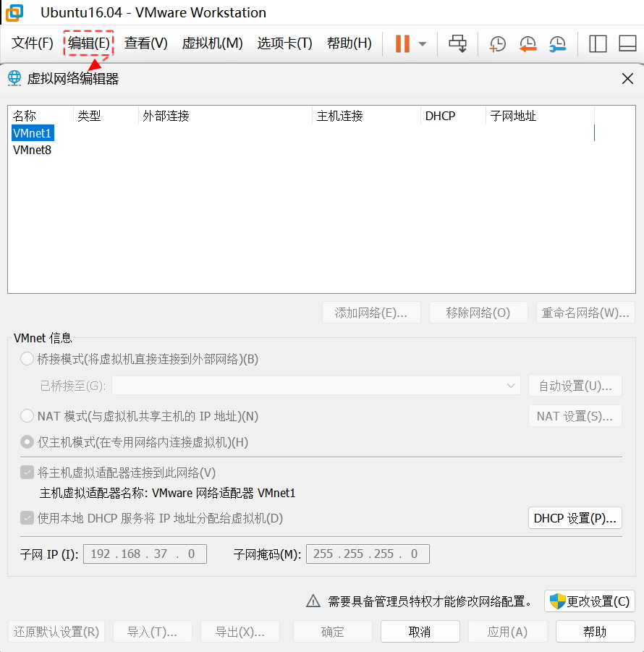
Task: Open the 虚拟机(M) menu
Action: pyautogui.click(x=212, y=43)
